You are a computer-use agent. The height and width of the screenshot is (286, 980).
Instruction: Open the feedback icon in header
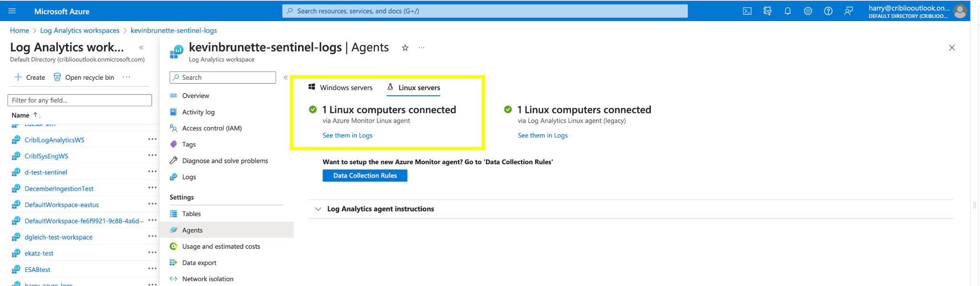pos(848,11)
